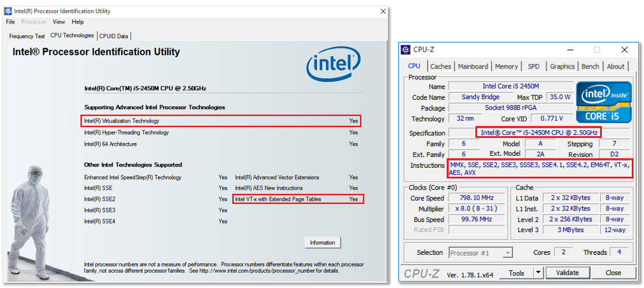The height and width of the screenshot is (288, 644).
Task: Click the Intel Processor Identification Utility title icon
Action: [x=8, y=11]
